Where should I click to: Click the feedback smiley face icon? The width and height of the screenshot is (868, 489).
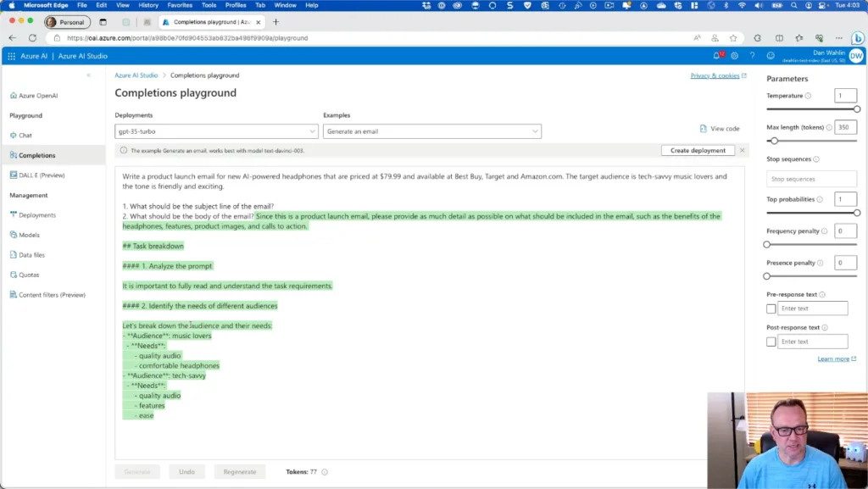(771, 56)
